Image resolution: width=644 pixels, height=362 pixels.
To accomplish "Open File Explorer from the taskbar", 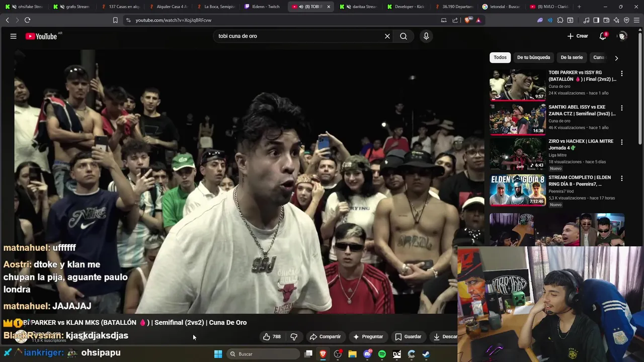I will tap(352, 354).
